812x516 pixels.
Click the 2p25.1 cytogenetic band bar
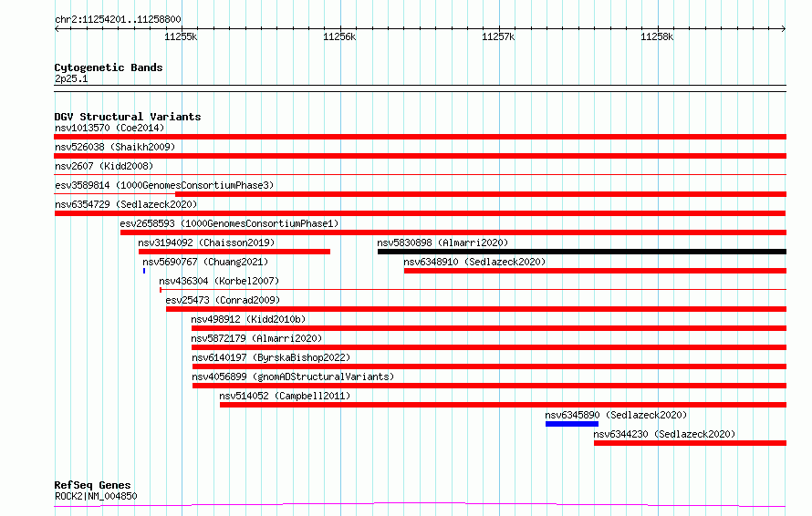(x=420, y=88)
